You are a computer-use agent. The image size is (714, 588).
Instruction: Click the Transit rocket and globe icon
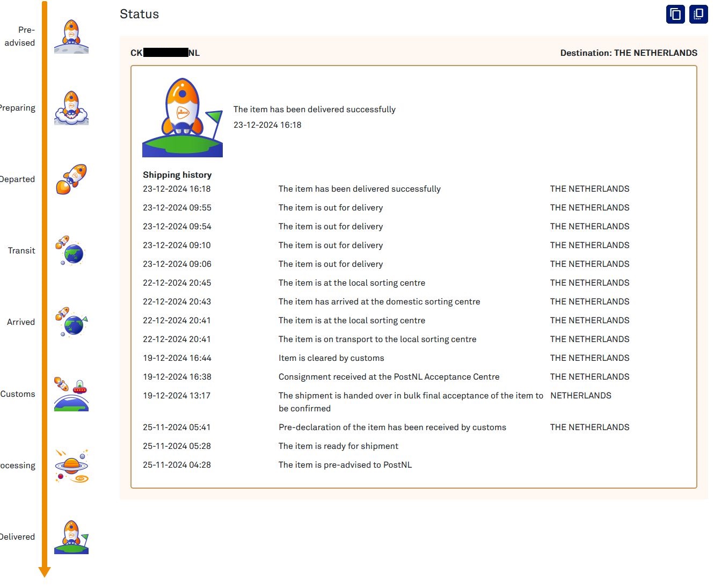tap(71, 251)
